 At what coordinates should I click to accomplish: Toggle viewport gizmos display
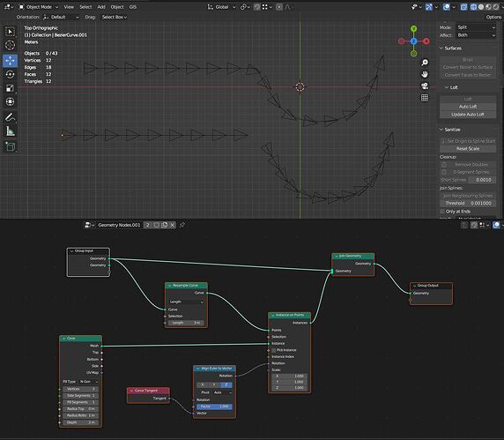click(429, 7)
